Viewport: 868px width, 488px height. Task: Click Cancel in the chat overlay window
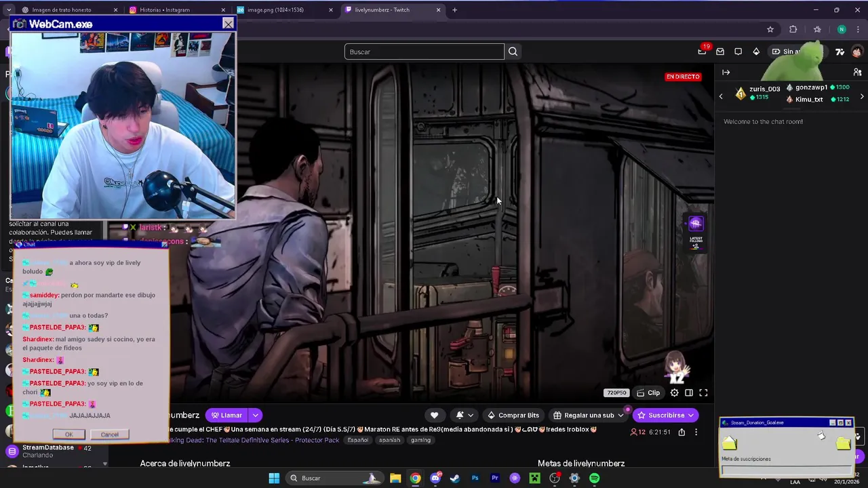pyautogui.click(x=110, y=434)
